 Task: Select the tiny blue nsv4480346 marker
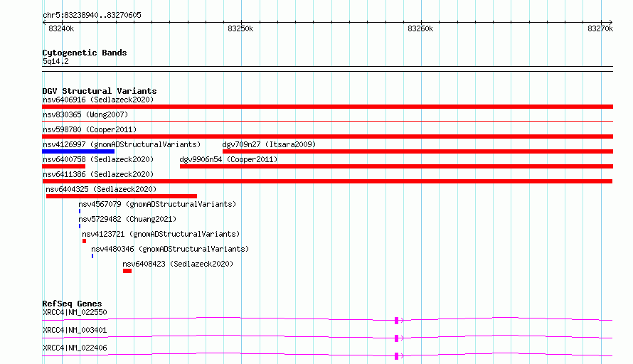[92, 256]
